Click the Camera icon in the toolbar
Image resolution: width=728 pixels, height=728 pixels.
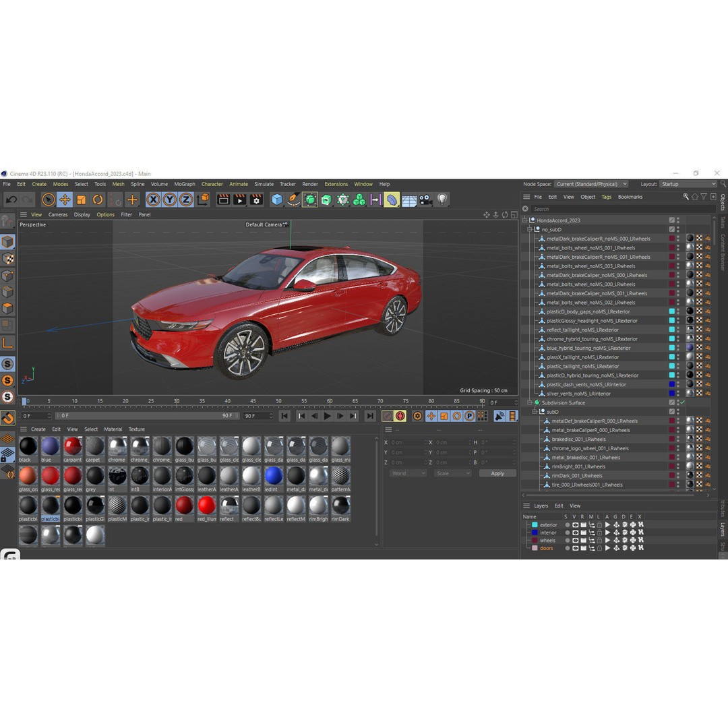(426, 200)
